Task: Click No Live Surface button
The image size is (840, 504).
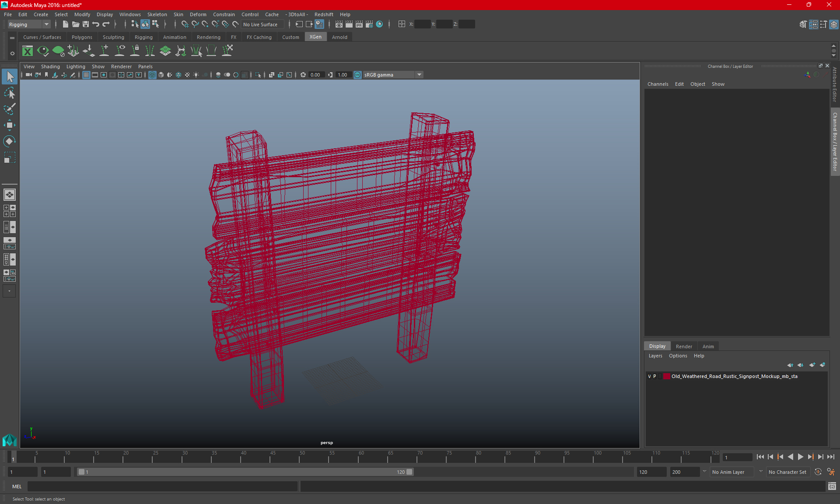Action: coord(262,24)
